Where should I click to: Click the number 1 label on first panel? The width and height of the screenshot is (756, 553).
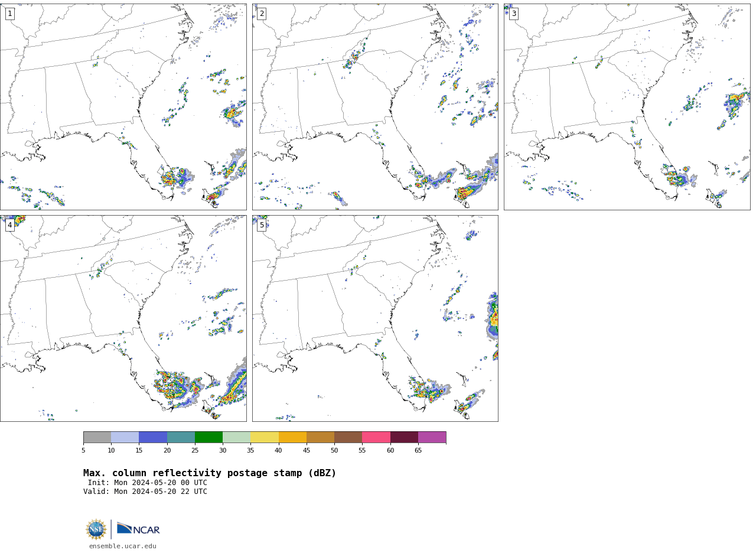(x=9, y=14)
